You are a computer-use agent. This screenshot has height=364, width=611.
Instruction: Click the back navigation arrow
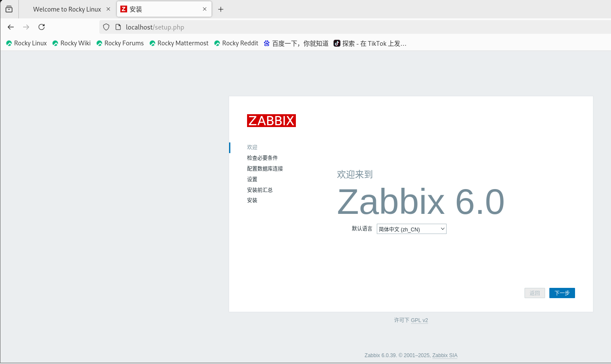[x=10, y=27]
